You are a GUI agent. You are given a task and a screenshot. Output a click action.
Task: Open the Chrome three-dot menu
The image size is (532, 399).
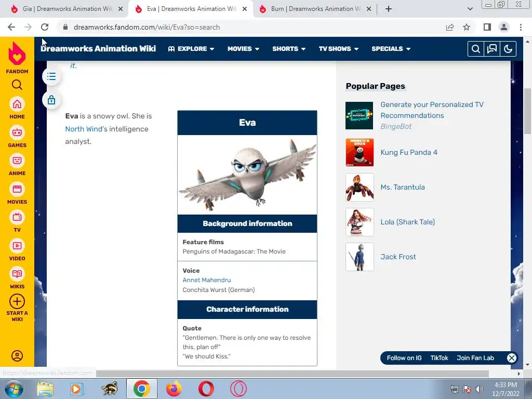pyautogui.click(x=521, y=27)
